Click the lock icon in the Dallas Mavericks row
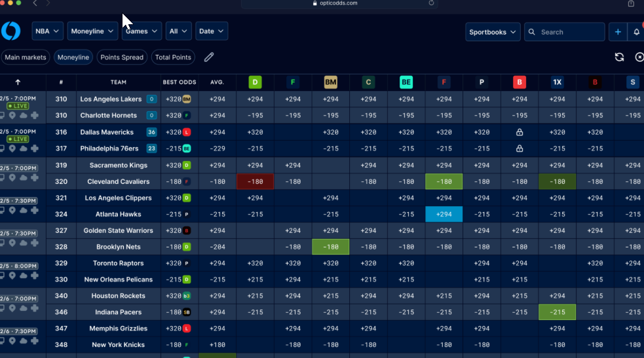This screenshot has height=358, width=644. (520, 132)
